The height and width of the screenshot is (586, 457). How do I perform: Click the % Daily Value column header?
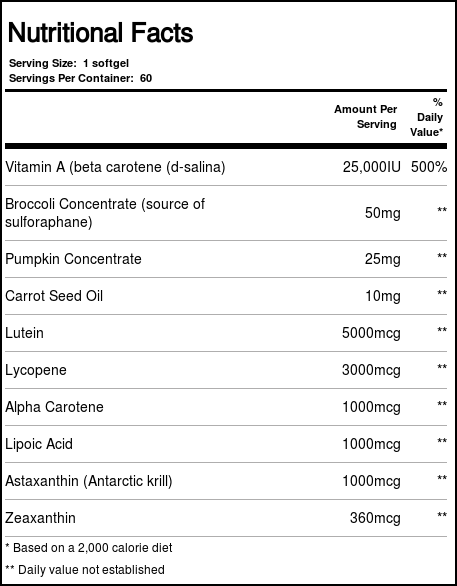click(426, 117)
